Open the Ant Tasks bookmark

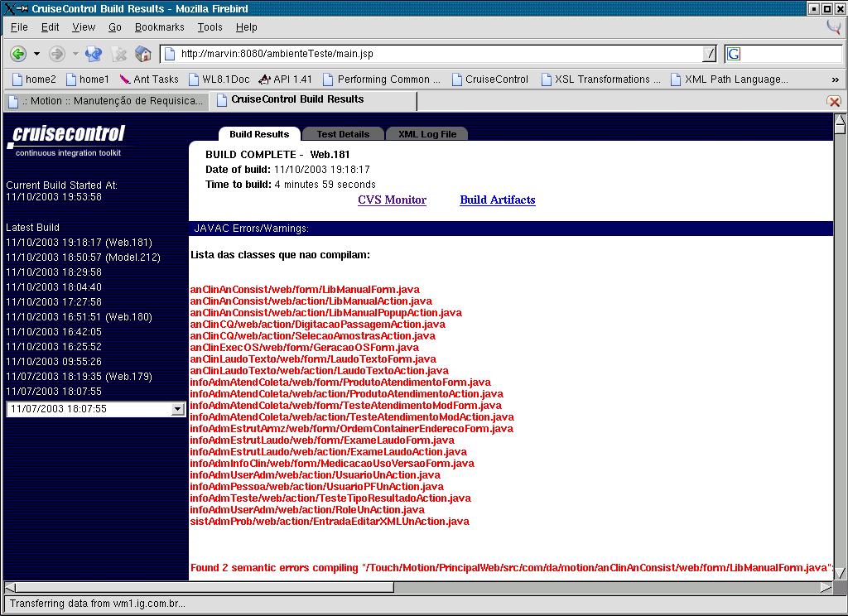tap(149, 79)
